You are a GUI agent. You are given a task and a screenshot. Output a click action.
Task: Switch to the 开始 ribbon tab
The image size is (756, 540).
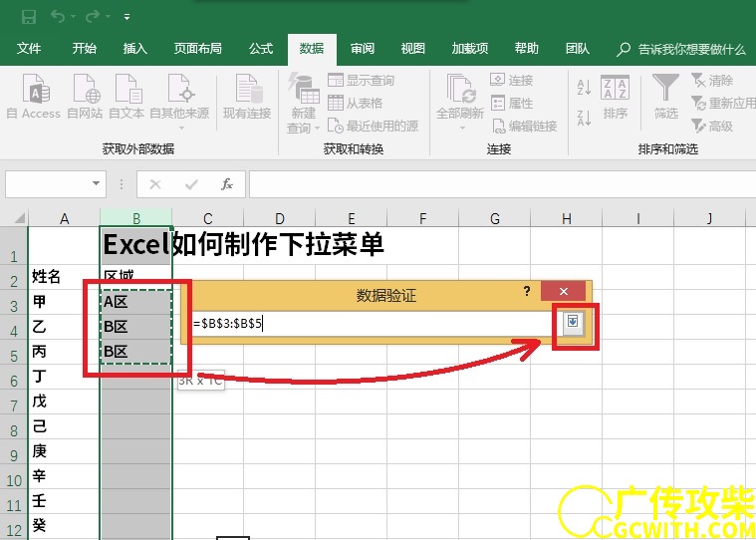tap(84, 48)
